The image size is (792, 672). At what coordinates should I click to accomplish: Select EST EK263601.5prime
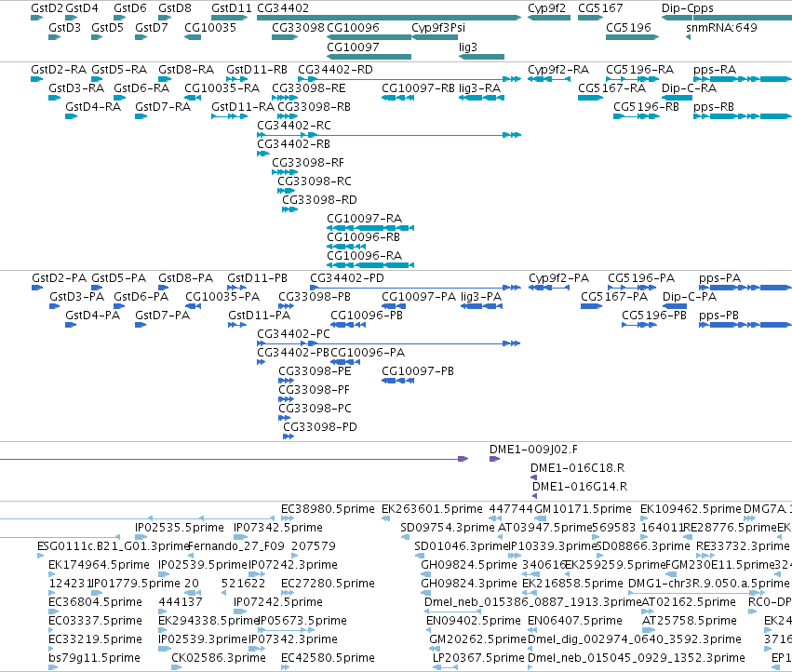tap(432, 509)
